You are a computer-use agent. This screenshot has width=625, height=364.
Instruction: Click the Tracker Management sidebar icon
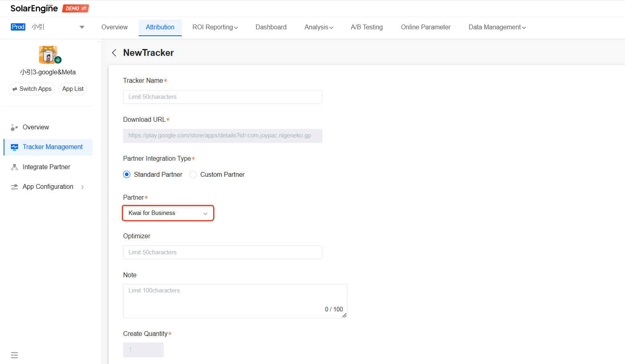point(14,147)
